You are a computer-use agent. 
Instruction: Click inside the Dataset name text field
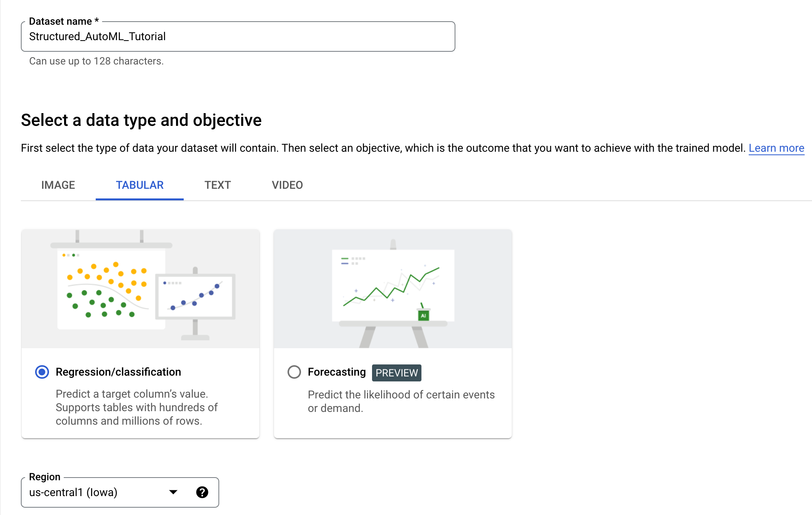[x=238, y=37]
